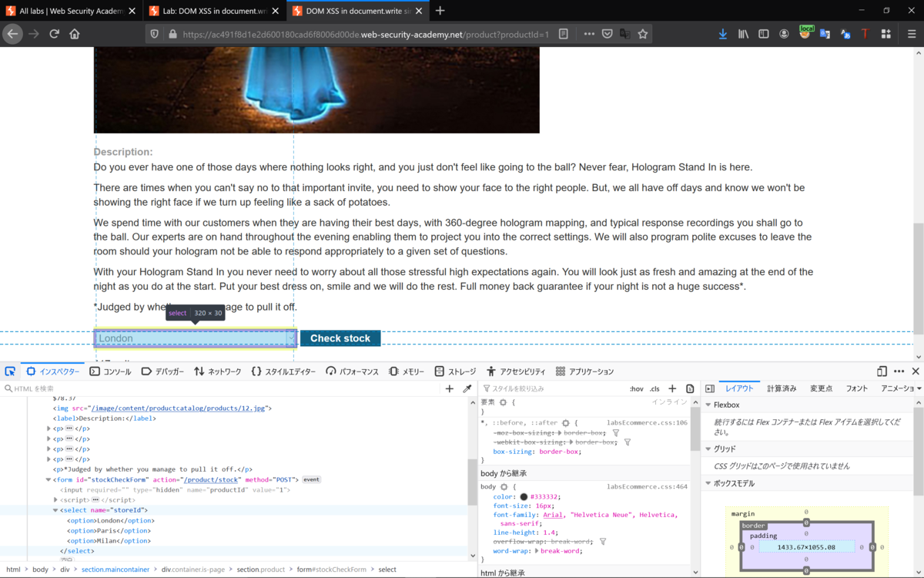This screenshot has height=578, width=924.
Task: Toggle the :hov pseudo-class panel
Action: point(636,389)
